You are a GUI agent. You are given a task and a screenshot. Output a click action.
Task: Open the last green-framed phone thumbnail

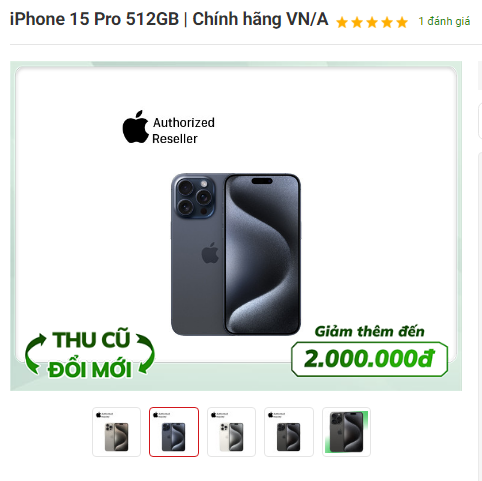tap(346, 432)
